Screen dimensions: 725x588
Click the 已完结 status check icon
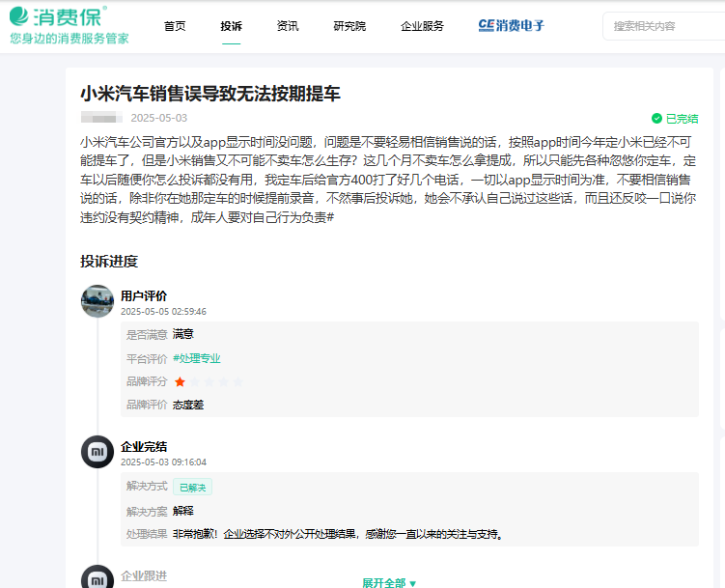click(x=656, y=119)
